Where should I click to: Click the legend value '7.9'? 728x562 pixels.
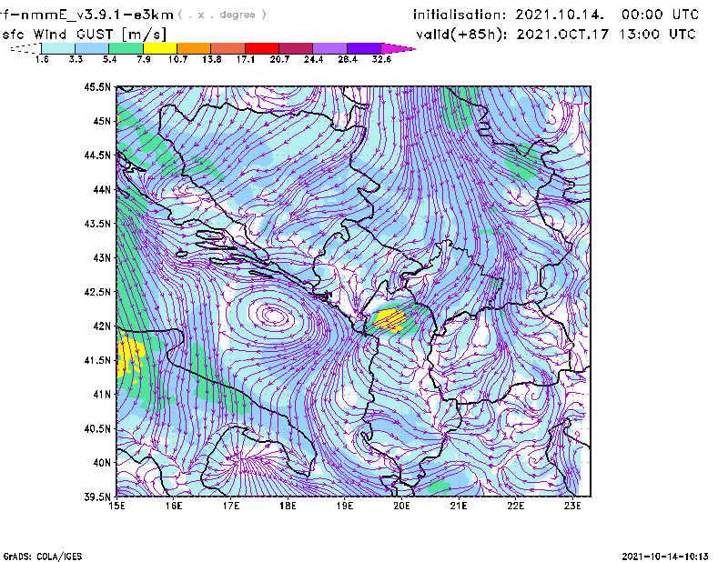coord(144,59)
